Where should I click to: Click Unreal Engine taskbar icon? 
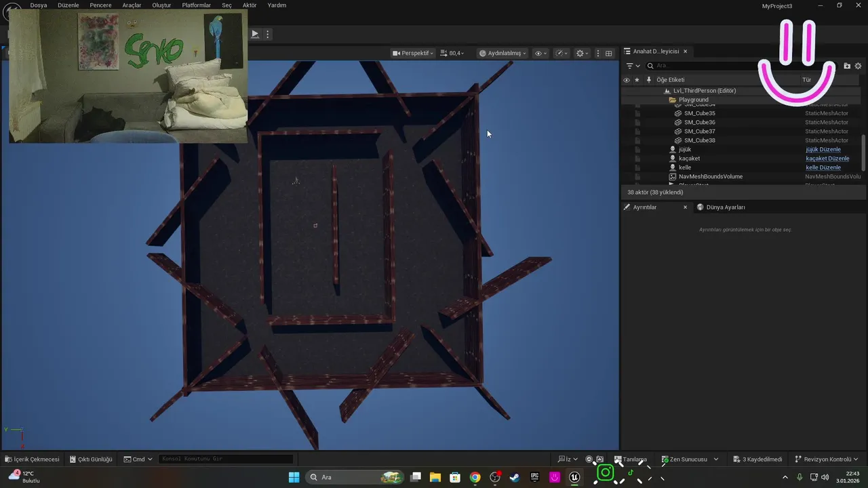tap(574, 477)
